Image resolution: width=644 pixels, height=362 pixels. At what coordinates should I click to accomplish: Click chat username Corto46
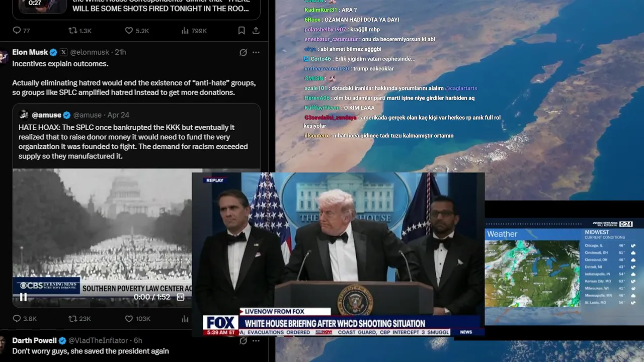click(320, 59)
